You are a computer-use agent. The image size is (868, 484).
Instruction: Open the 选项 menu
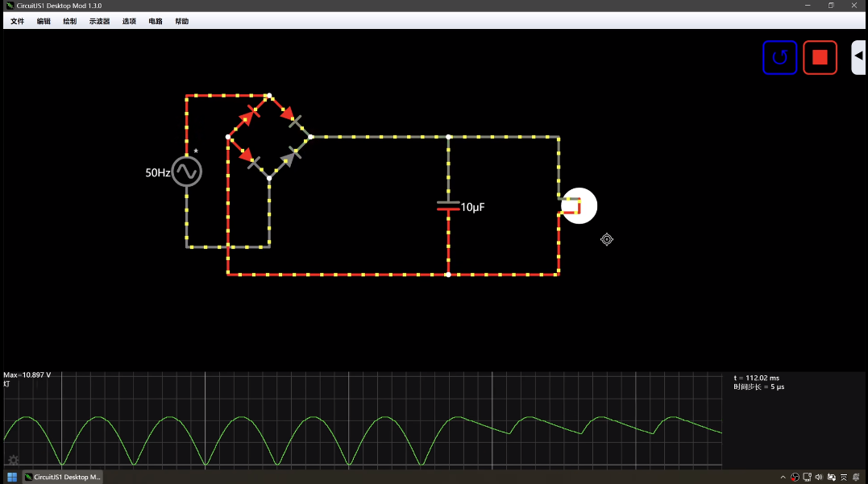point(129,21)
